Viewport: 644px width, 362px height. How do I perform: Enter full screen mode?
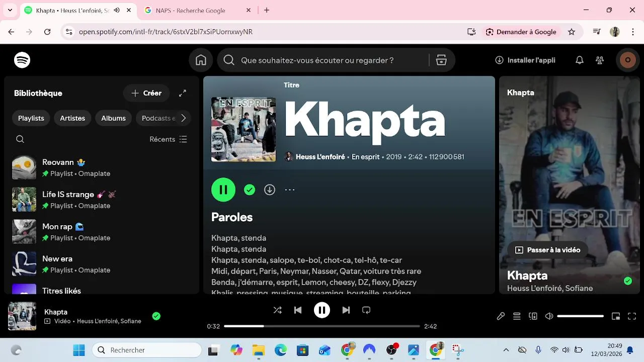632,316
